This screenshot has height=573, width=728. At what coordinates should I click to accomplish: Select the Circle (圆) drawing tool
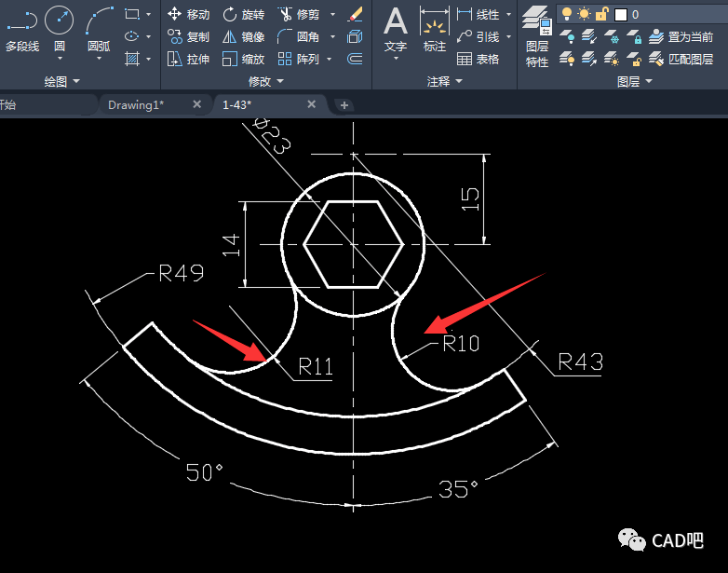coord(60,28)
